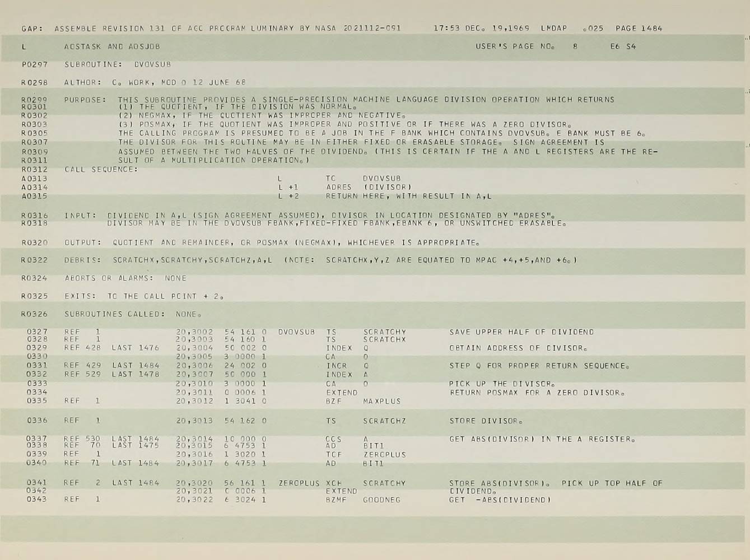Screen dimensions: 750x560
Task: Click address '20,3002' on line 0327
Action: coord(194,332)
